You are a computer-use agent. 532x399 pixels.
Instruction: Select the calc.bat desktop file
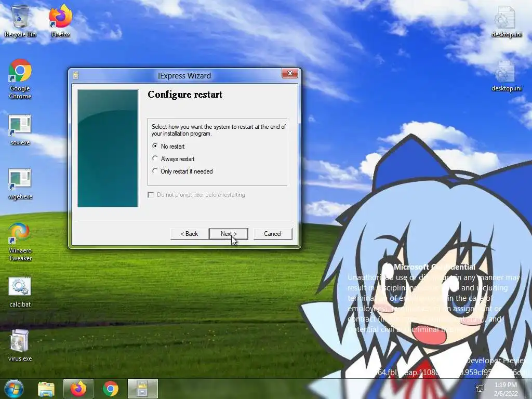(x=20, y=292)
